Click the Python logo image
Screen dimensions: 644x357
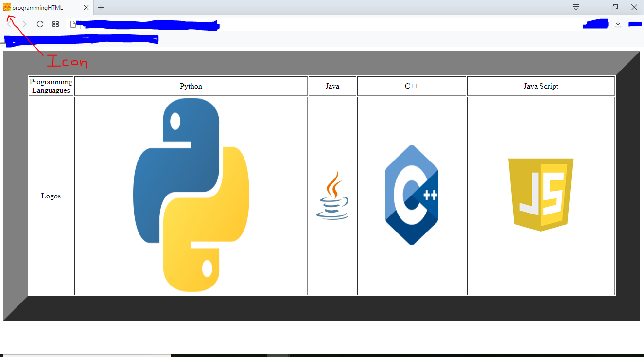coord(191,195)
